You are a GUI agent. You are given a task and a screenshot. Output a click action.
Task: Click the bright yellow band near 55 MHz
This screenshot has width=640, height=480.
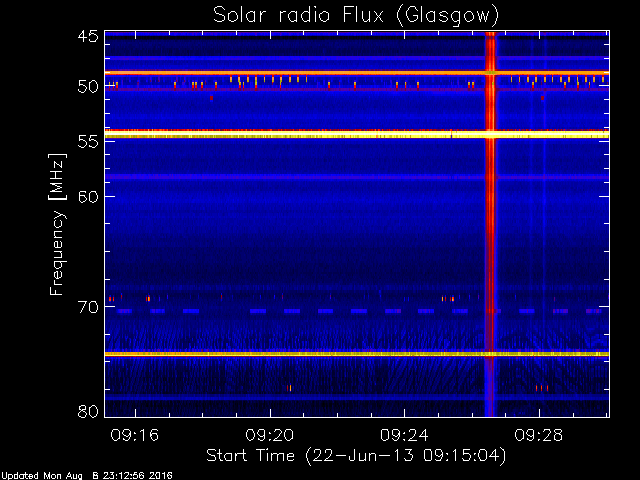click(x=357, y=134)
